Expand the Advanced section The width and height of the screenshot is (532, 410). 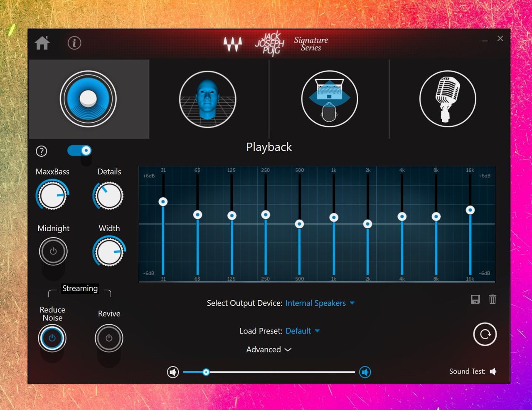(269, 350)
